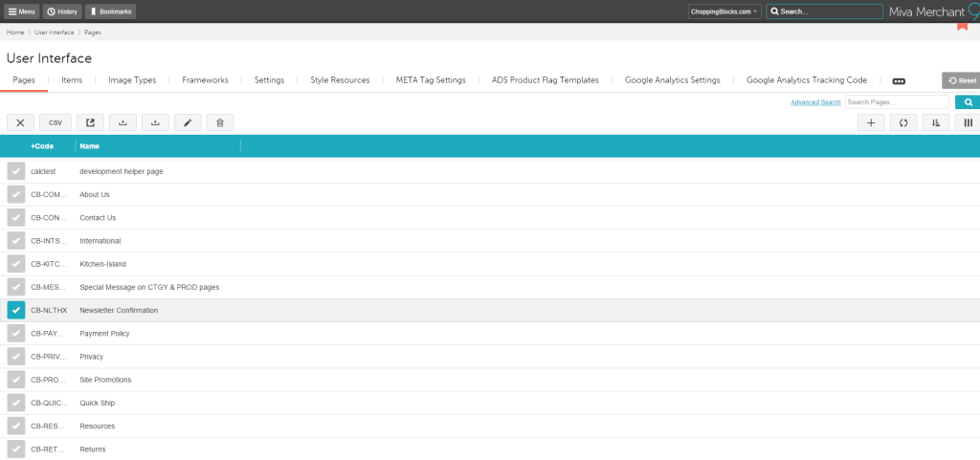Open the column chooser icon
The height and width of the screenshot is (460, 980).
[x=968, y=122]
